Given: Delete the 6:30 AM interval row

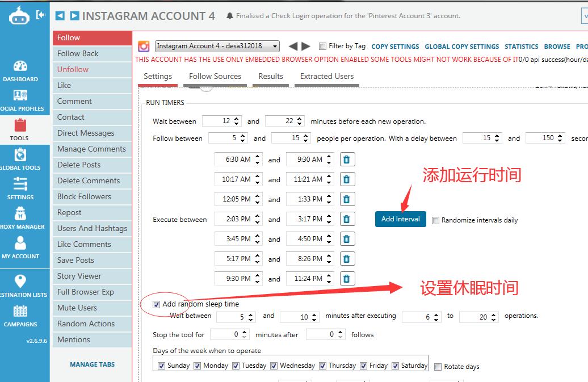Looking at the screenshot, I should point(346,159).
